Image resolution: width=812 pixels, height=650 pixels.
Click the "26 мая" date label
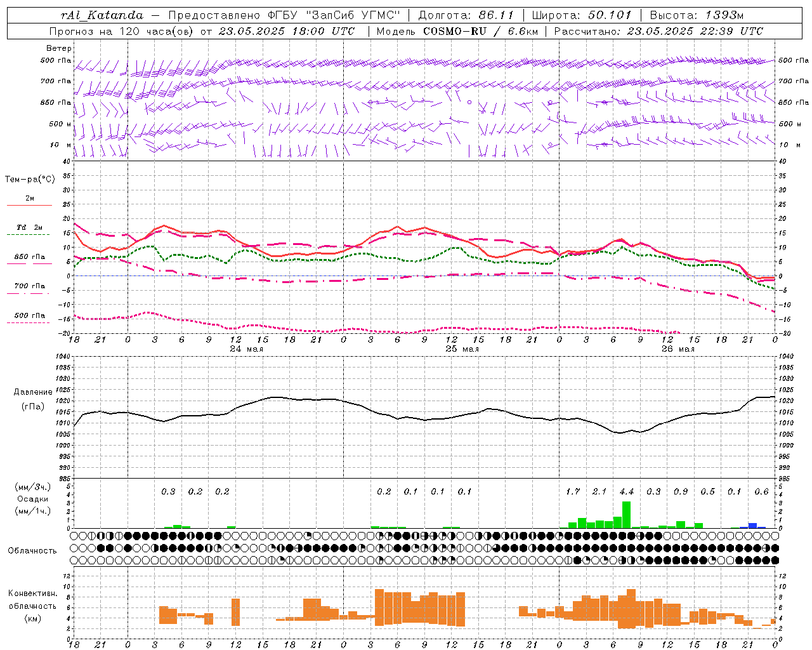click(678, 349)
